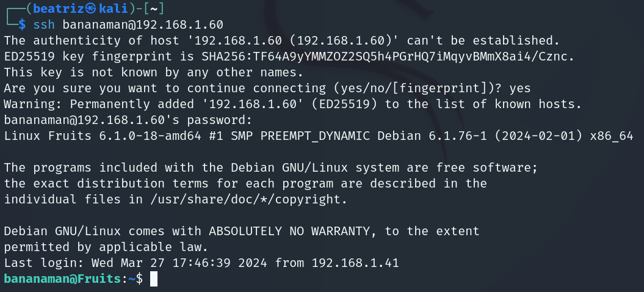Screen dimensions: 644x292
Task: Click the terminal cursor block at the prompt
Action: tap(154, 279)
